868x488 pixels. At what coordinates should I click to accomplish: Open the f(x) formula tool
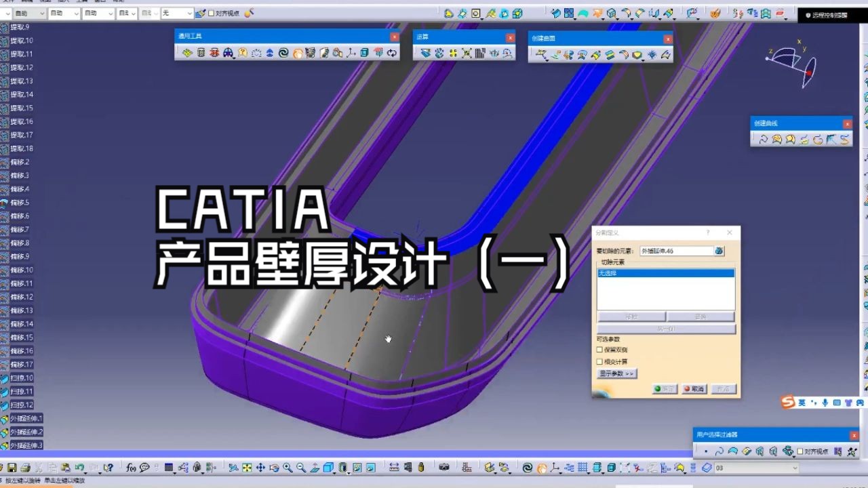pyautogui.click(x=131, y=468)
